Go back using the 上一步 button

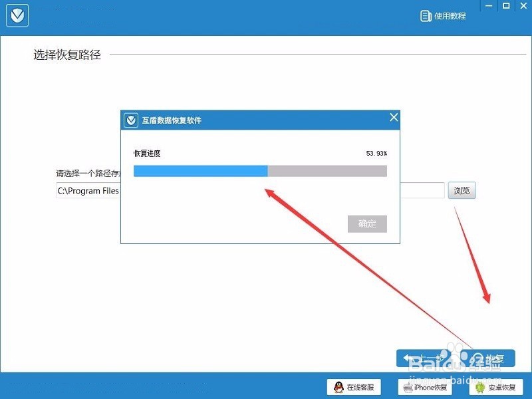(424, 358)
